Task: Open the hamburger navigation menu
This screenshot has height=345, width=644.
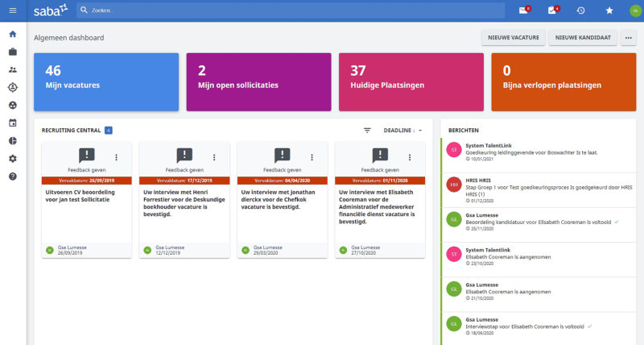Action: click(12, 10)
